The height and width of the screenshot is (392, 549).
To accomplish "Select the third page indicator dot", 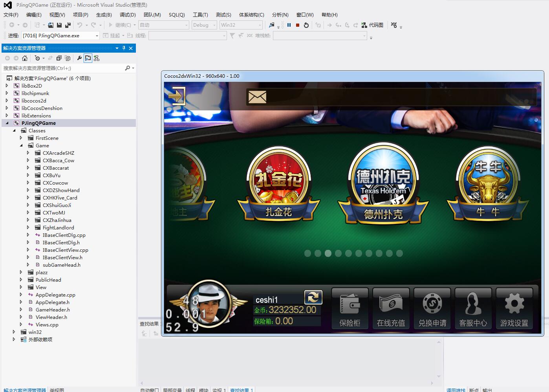I will (x=328, y=253).
